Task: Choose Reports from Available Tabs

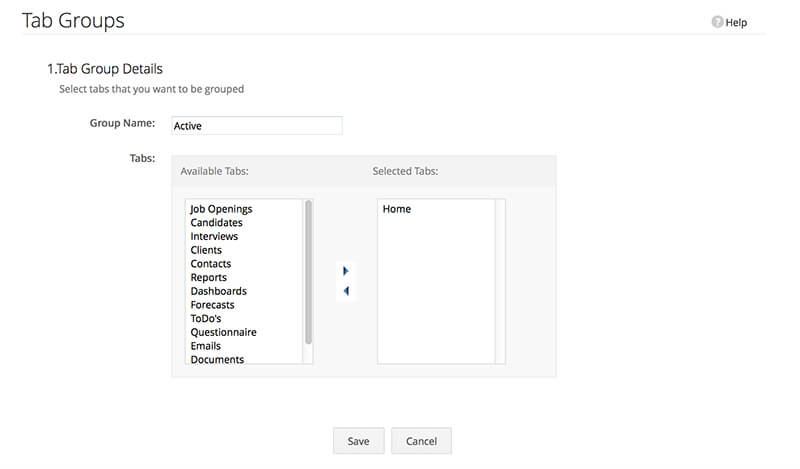Action: (x=208, y=278)
